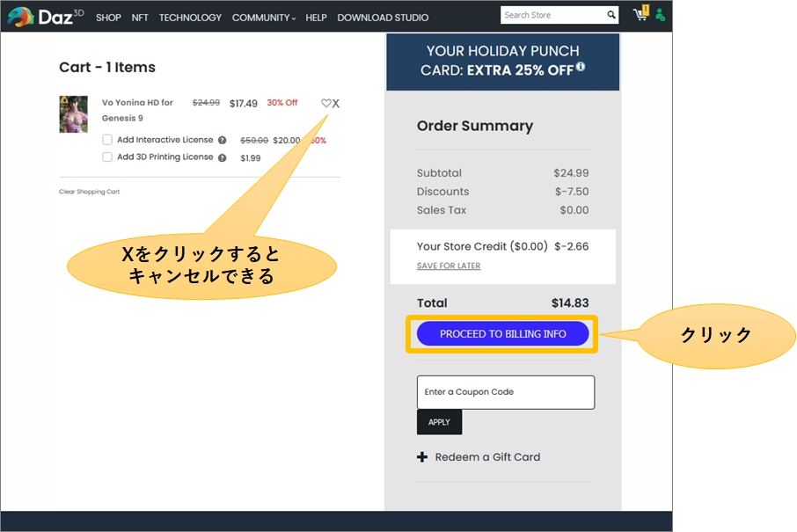
Task: Open the user account icon
Action: 660,15
